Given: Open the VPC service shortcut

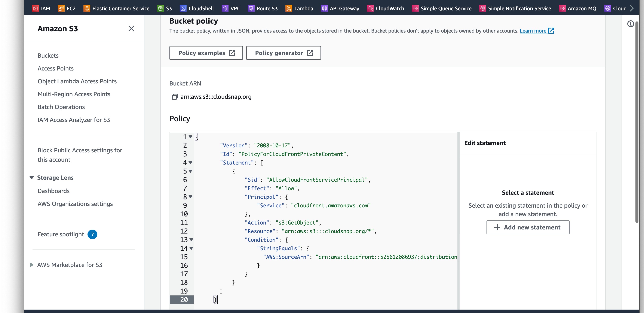Looking at the screenshot, I should 231,9.
